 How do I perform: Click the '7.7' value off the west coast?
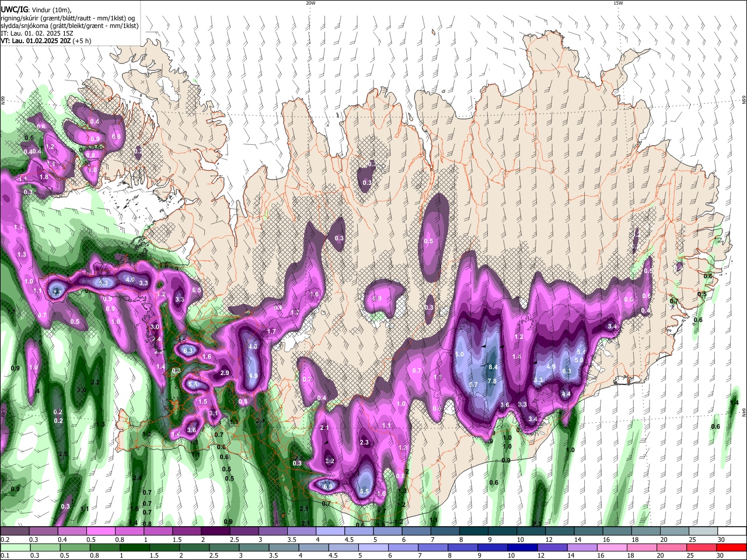(x=57, y=292)
